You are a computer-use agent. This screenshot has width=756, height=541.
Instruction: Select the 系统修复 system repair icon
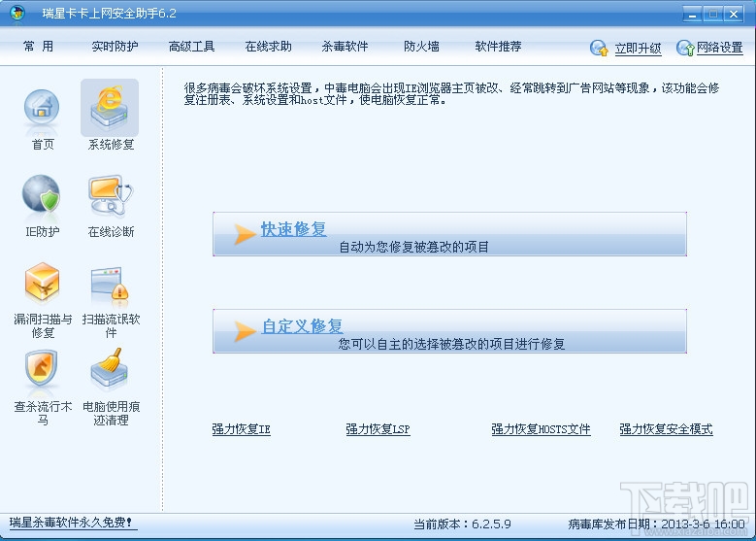pos(110,108)
